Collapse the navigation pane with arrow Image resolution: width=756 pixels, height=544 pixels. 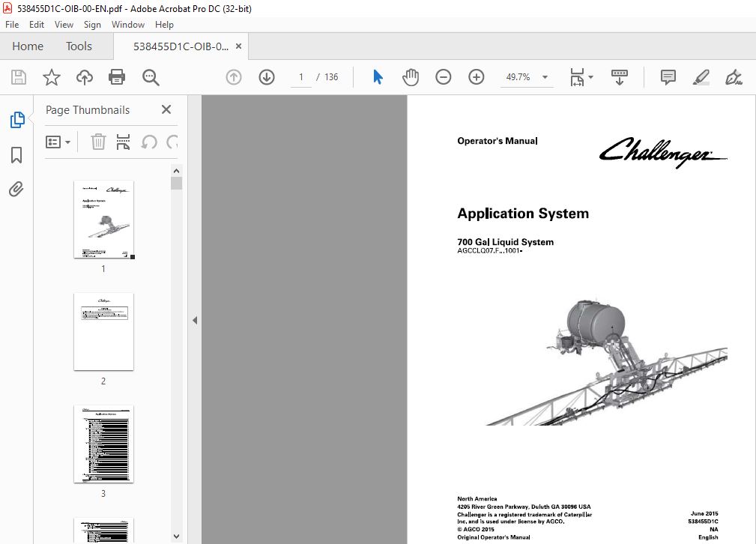[x=195, y=320]
